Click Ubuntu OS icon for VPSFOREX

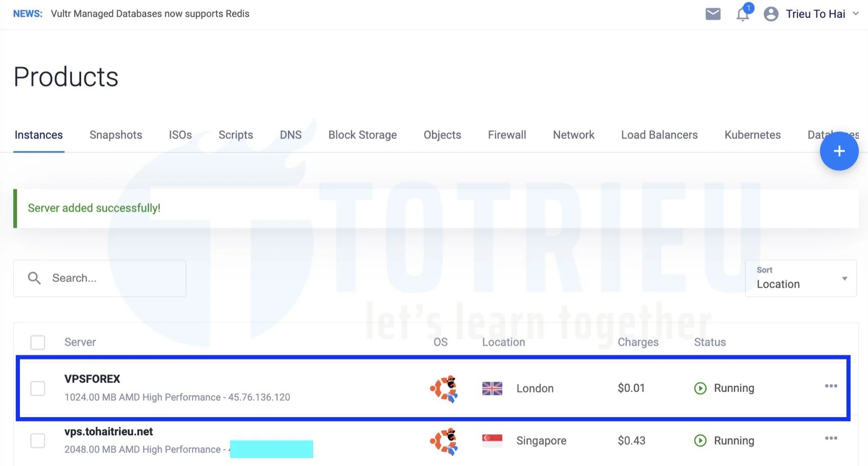(444, 389)
